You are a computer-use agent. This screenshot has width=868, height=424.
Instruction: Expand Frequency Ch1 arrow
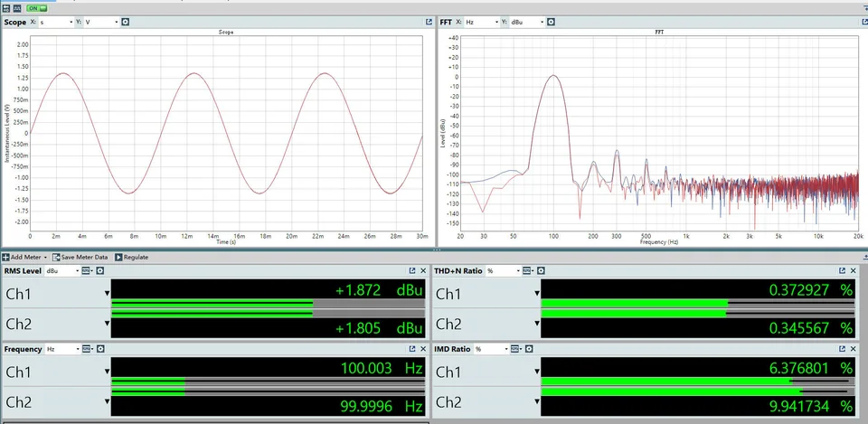pyautogui.click(x=107, y=372)
